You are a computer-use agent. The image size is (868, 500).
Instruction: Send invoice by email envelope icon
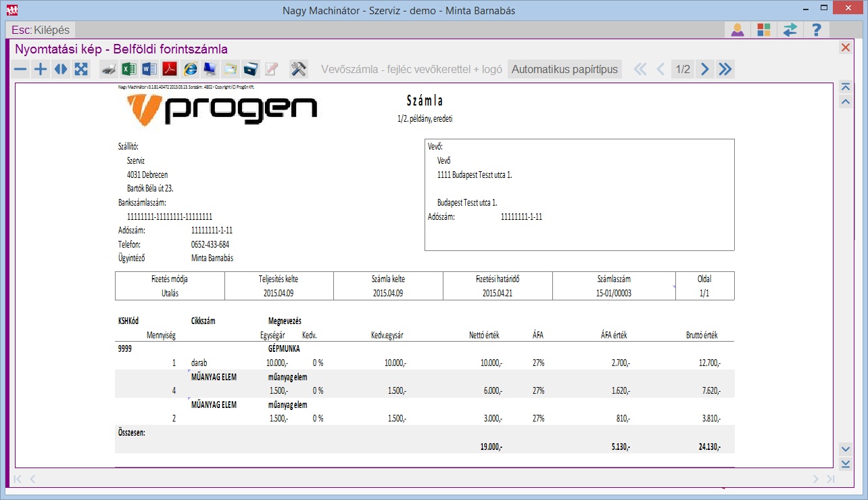click(231, 69)
